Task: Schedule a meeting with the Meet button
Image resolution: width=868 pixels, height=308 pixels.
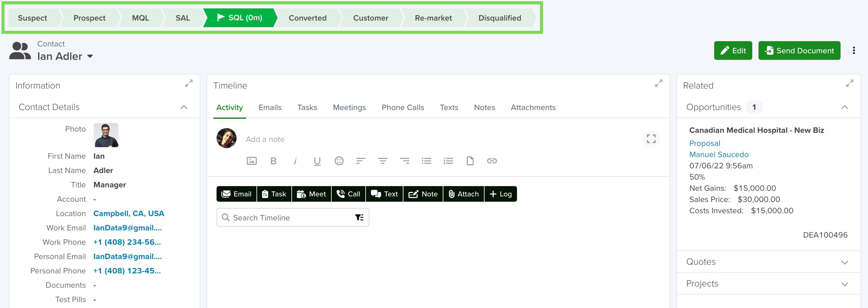Action: (311, 194)
